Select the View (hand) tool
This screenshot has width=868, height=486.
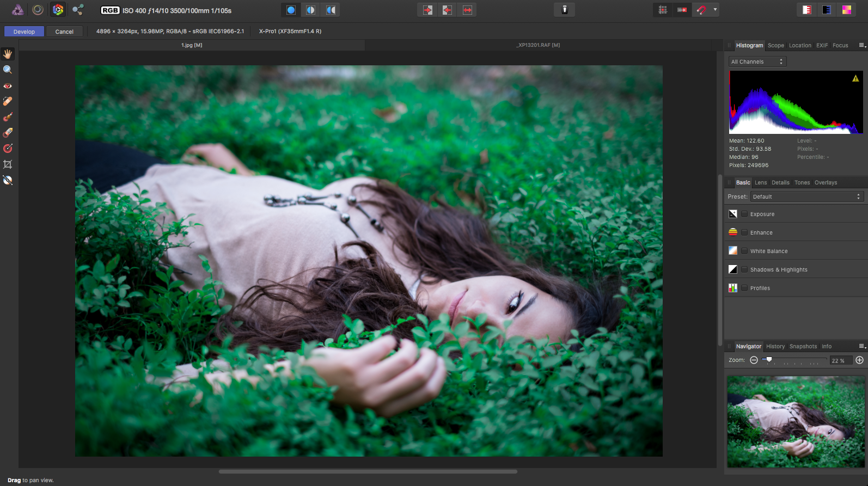(8, 54)
